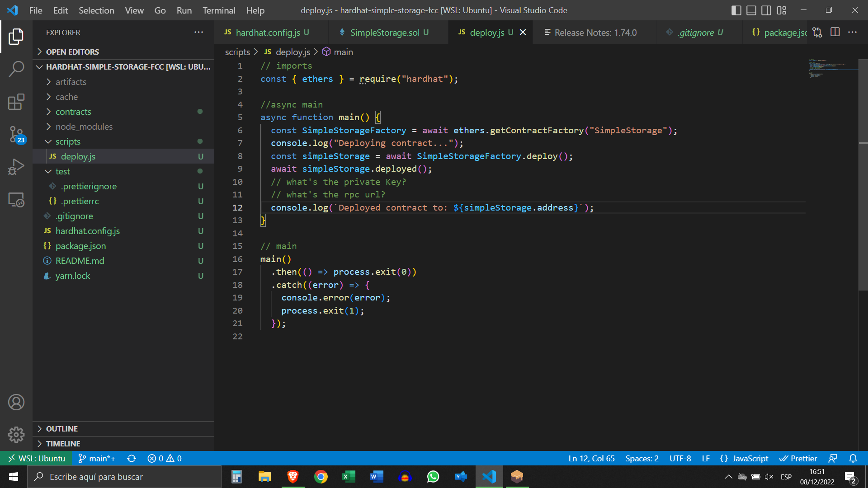The height and width of the screenshot is (488, 868).
Task: Click the Open Changes icon near deploy.js tab
Action: (x=816, y=32)
